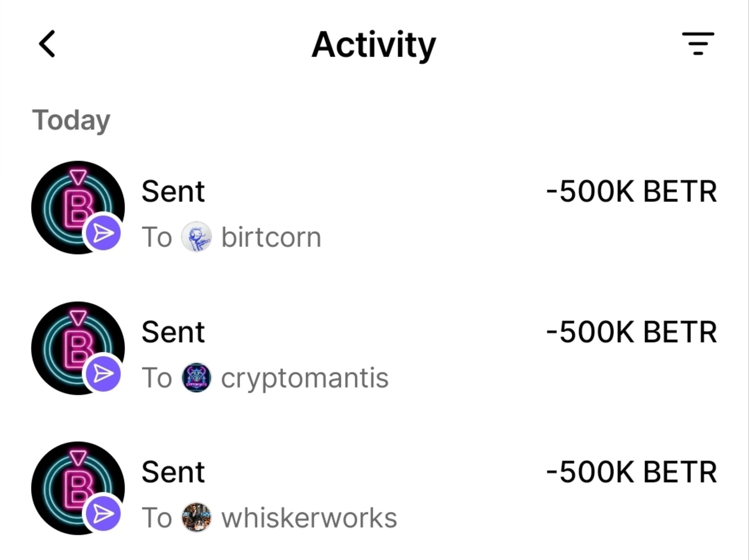Open the activity filter icon
Image resolution: width=749 pixels, height=560 pixels.
[x=698, y=44]
